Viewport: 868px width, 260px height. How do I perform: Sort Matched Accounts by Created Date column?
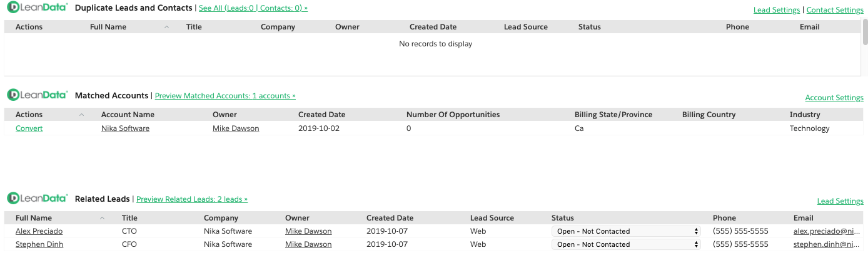point(321,115)
